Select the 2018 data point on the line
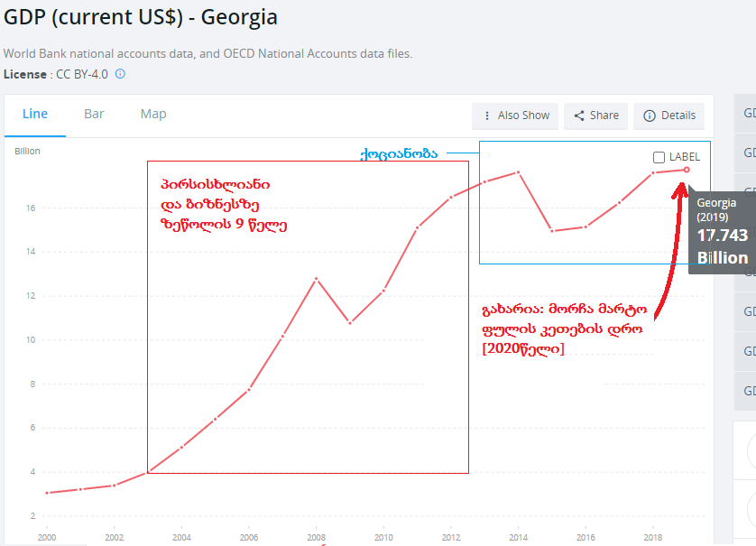 653,172
